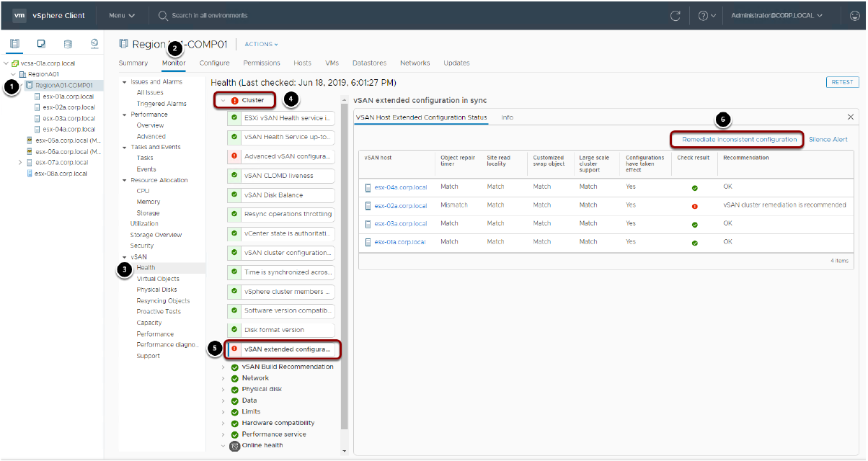Switch to the Info tab in details

(x=508, y=117)
